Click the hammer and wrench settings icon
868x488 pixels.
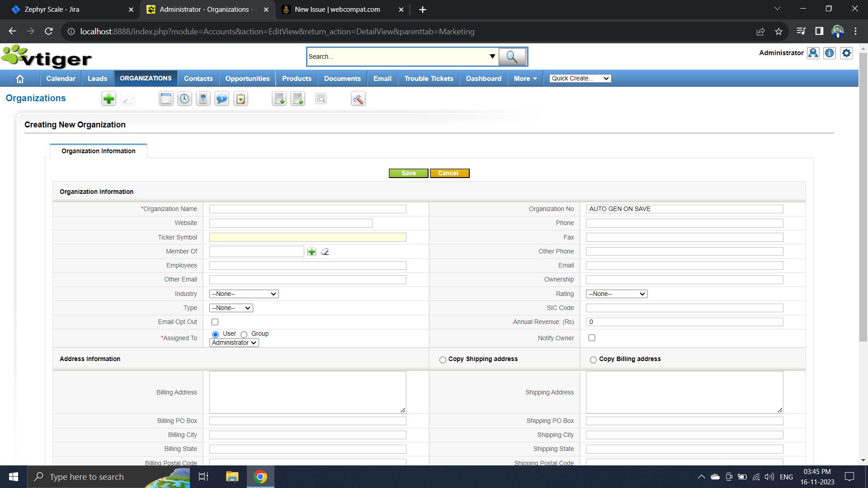coord(358,99)
